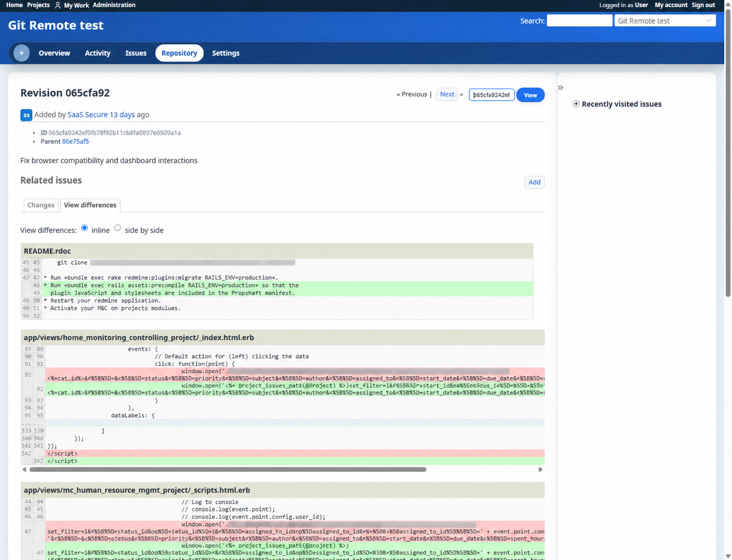732x560 pixels.
Task: Click the diff scrollbar right arrow
Action: (541, 470)
